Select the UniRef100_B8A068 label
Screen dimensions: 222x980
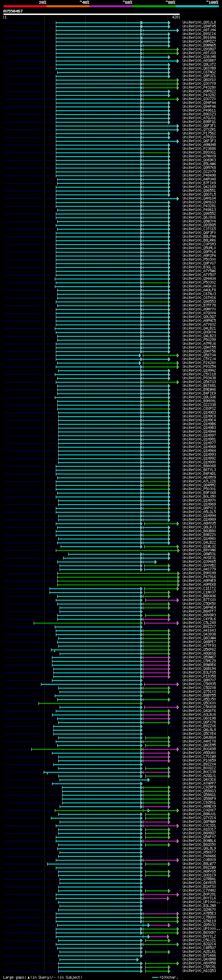(199, 465)
